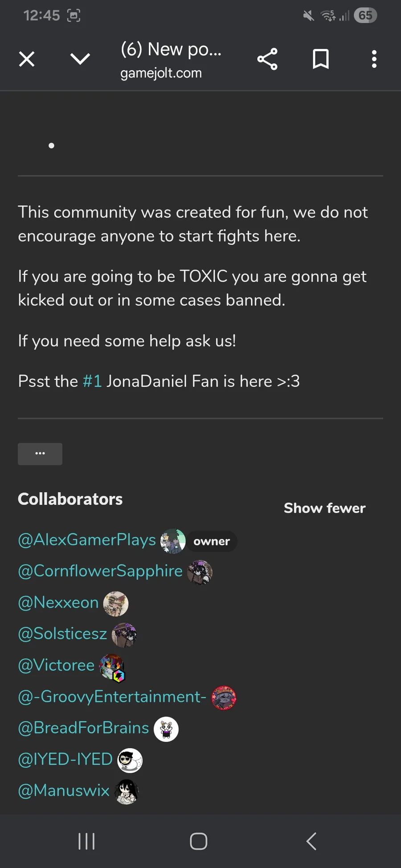401x868 pixels.
Task: Close the in-app browser tab
Action: [x=27, y=59]
